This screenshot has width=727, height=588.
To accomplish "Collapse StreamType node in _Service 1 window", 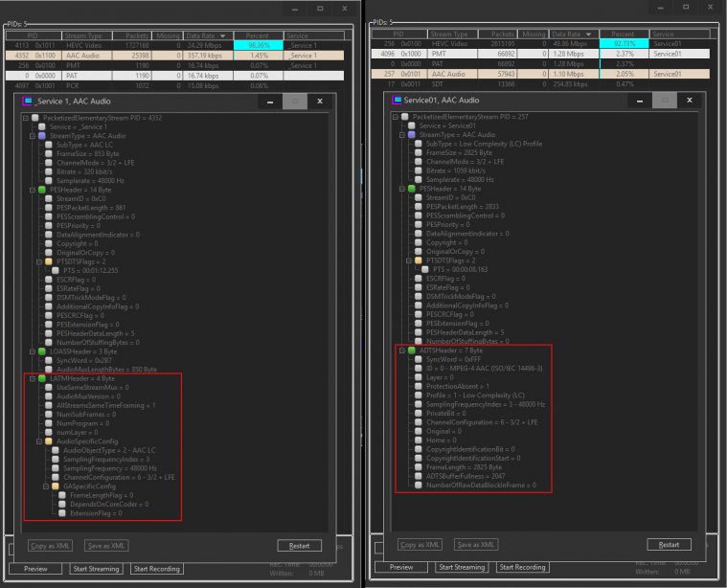I will point(33,136).
